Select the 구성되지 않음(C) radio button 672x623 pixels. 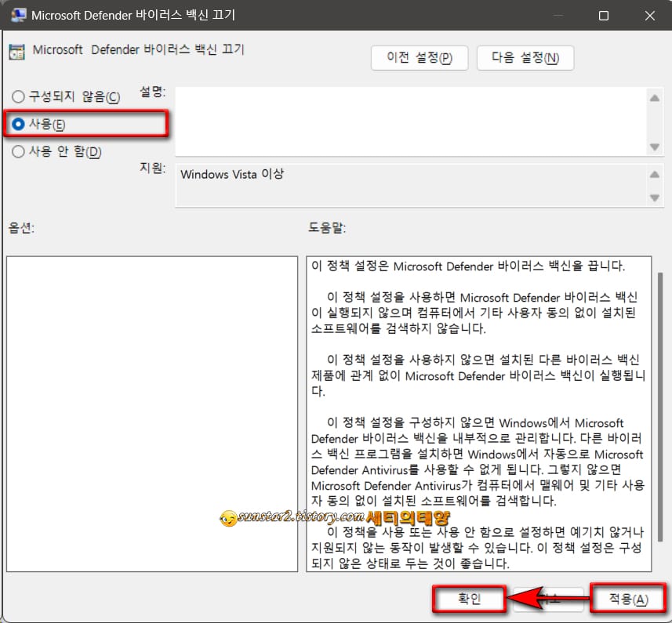17,95
